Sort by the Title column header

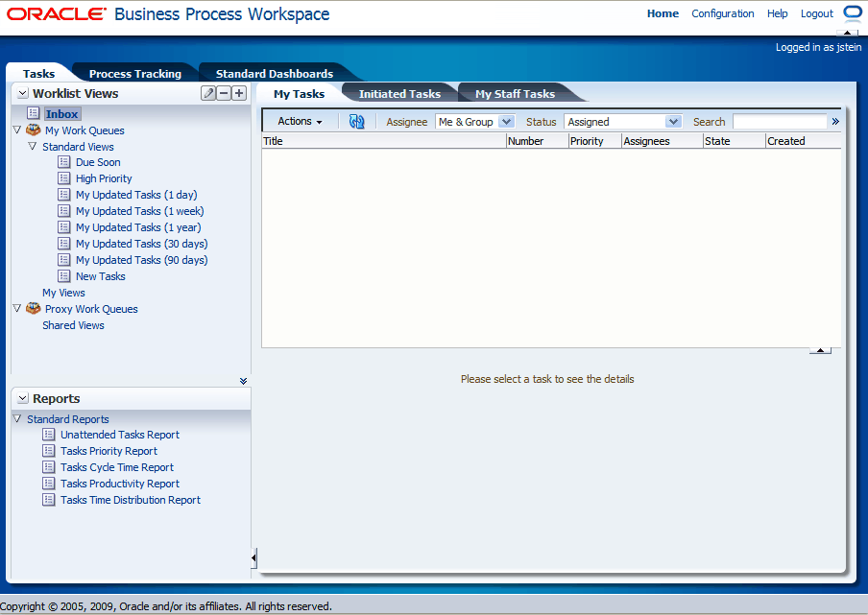pos(384,141)
